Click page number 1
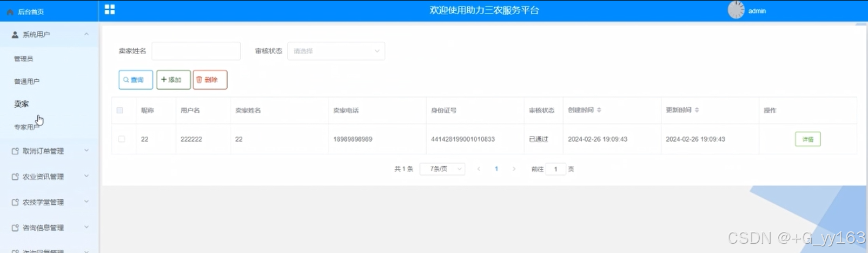 (496, 169)
